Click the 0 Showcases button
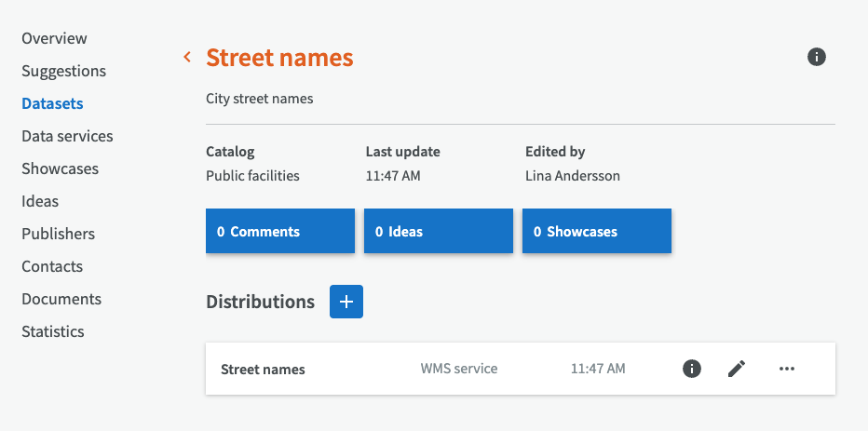The width and height of the screenshot is (868, 431). tap(597, 232)
